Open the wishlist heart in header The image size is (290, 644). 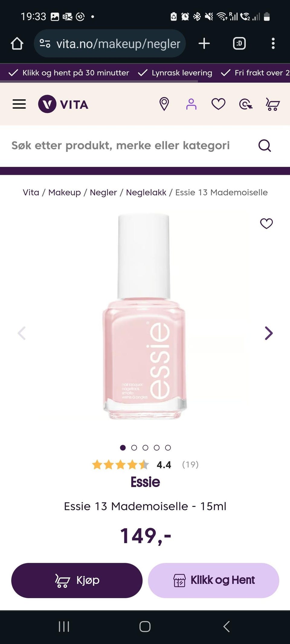218,104
